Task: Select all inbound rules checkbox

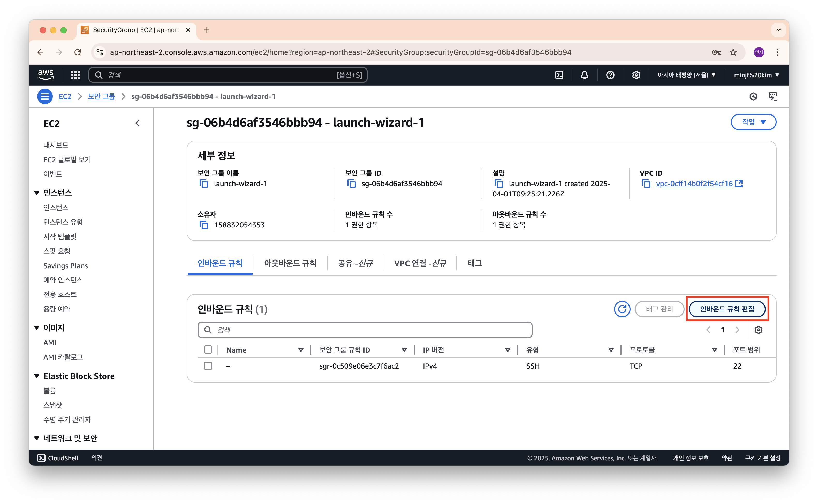Action: pos(208,349)
